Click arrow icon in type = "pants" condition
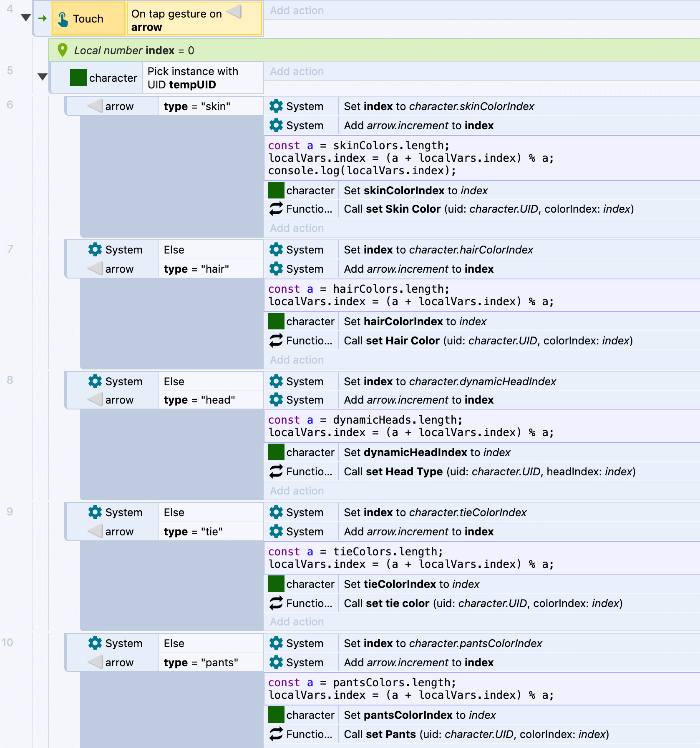 (x=95, y=662)
